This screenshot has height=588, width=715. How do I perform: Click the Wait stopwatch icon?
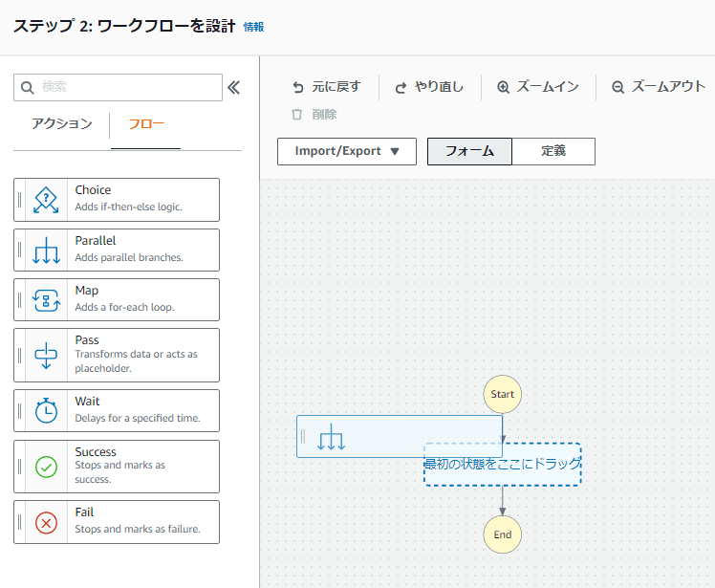pos(46,410)
